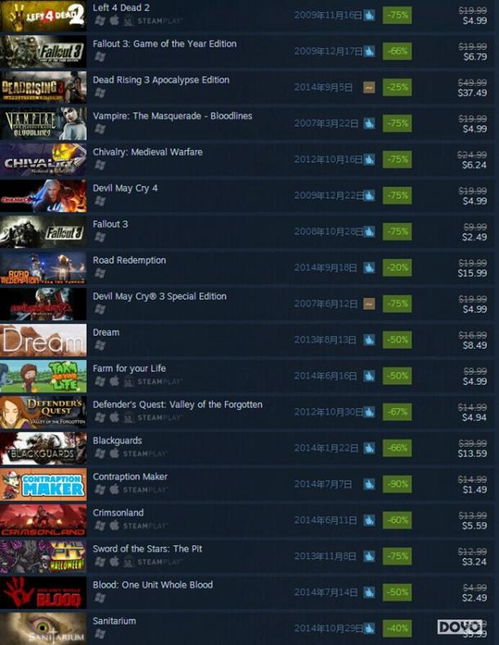
Task: Click the -75% discount badge for Devil May Cry 4
Action: (x=397, y=195)
